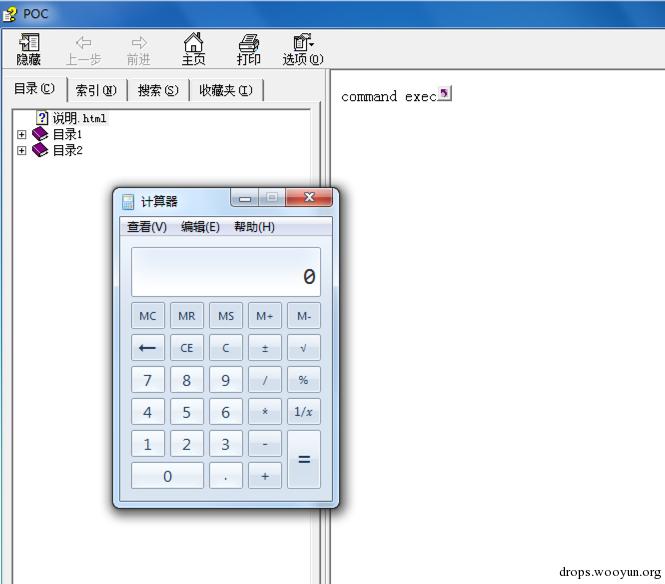
Task: Click the Calculator backspace arrow key
Action: coord(148,348)
